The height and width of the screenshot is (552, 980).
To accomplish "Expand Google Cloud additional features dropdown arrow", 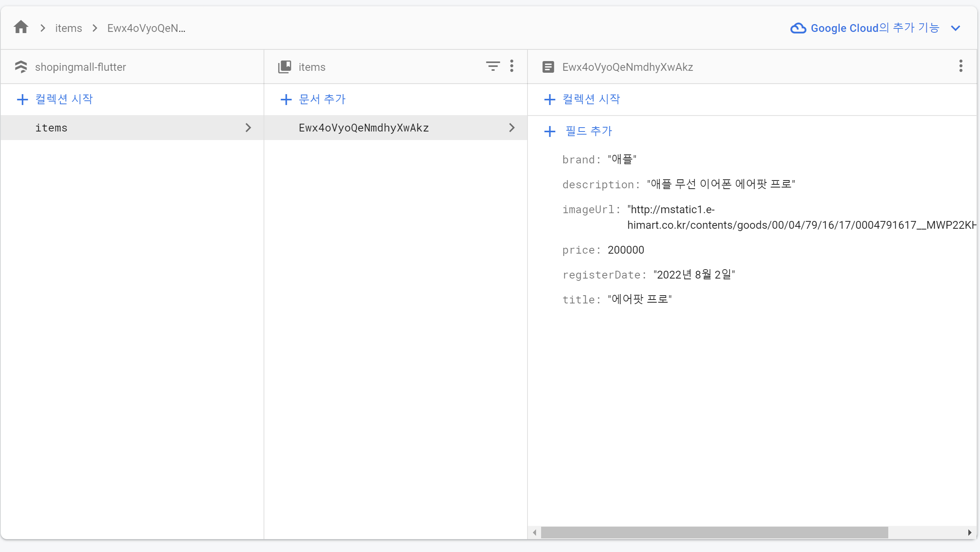I will [x=956, y=28].
